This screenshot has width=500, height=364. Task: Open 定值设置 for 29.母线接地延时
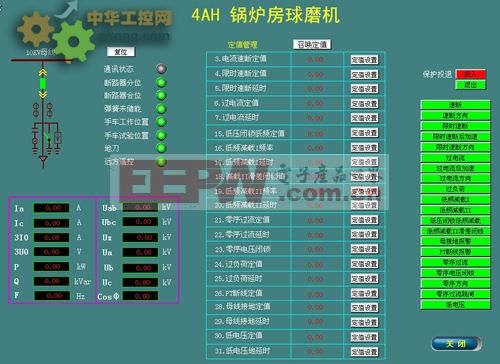[x=364, y=322]
